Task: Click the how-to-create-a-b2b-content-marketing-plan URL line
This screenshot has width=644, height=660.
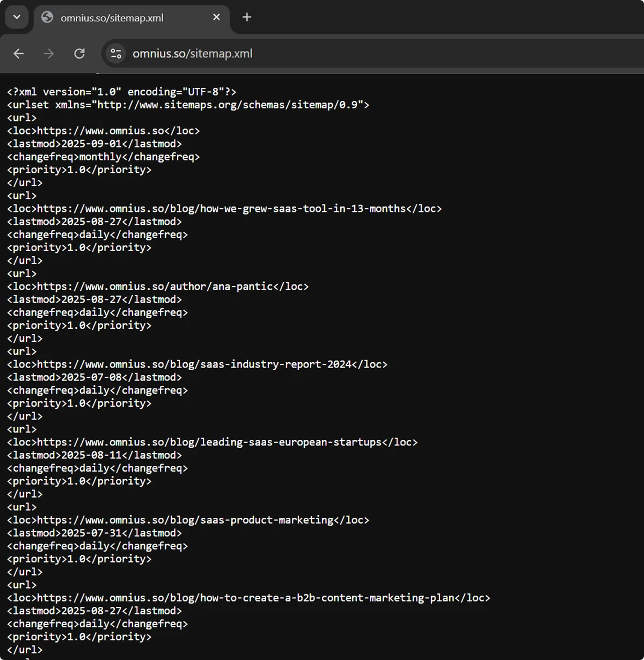Action: coord(248,598)
